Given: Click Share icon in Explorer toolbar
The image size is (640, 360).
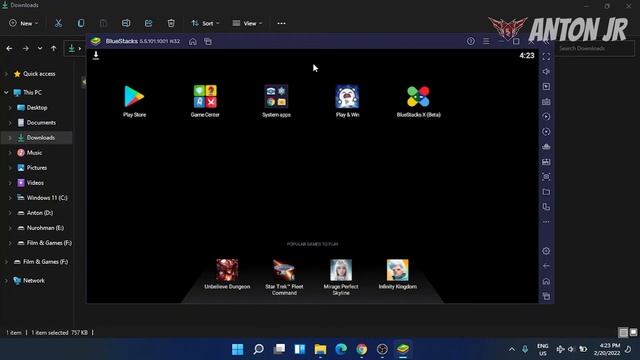Looking at the screenshot, I should coord(149,23).
